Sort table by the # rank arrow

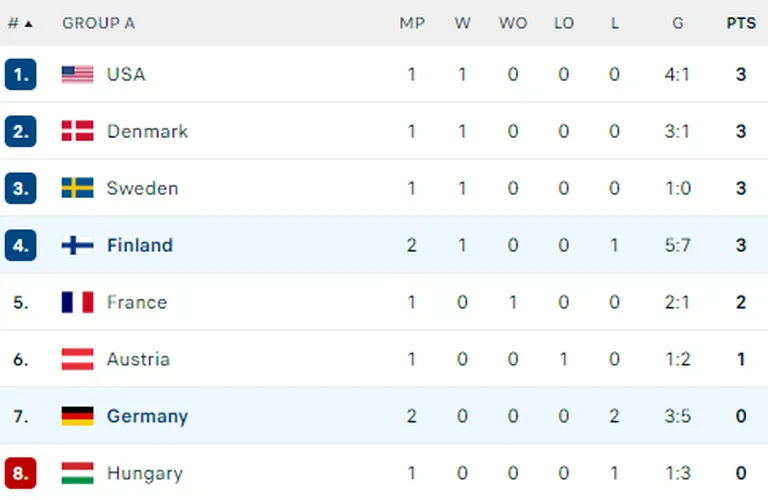tap(28, 24)
